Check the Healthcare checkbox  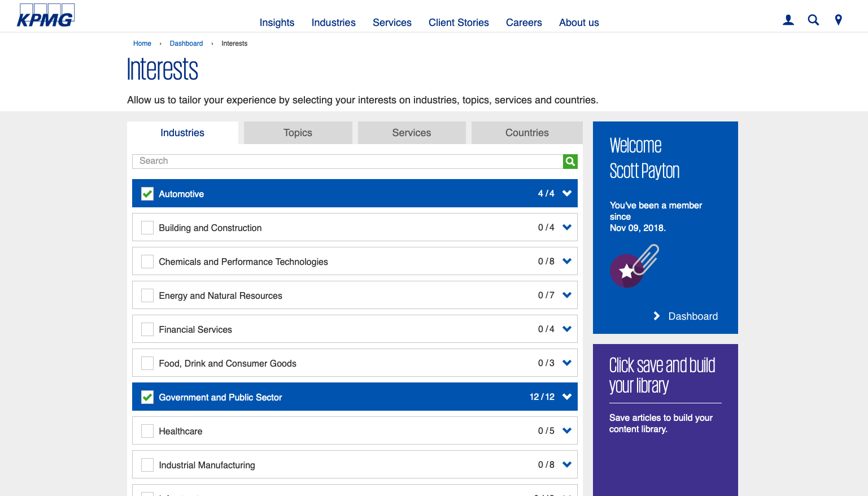pos(147,431)
